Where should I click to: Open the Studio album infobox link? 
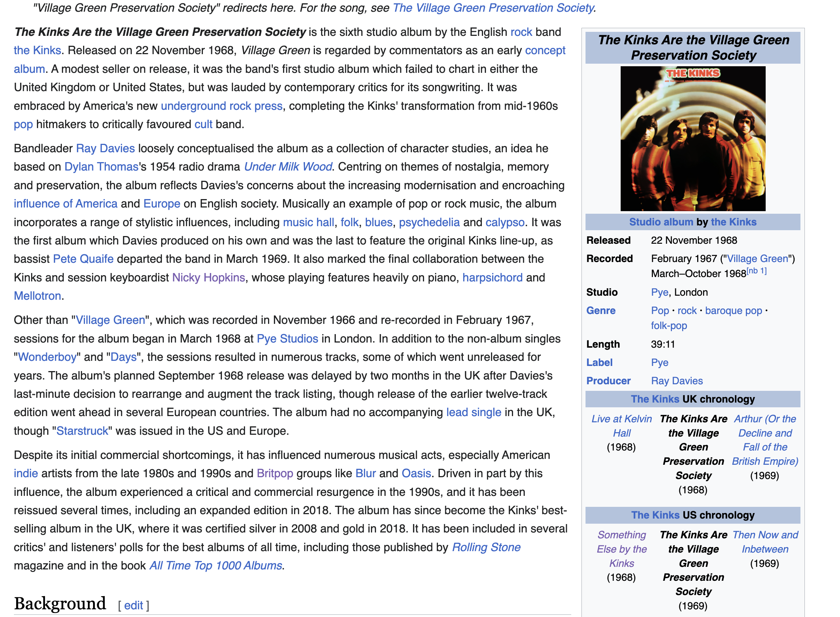pyautogui.click(x=661, y=222)
